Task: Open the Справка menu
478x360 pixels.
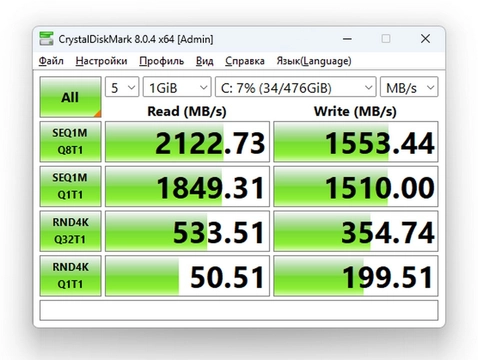Action: coord(245,61)
